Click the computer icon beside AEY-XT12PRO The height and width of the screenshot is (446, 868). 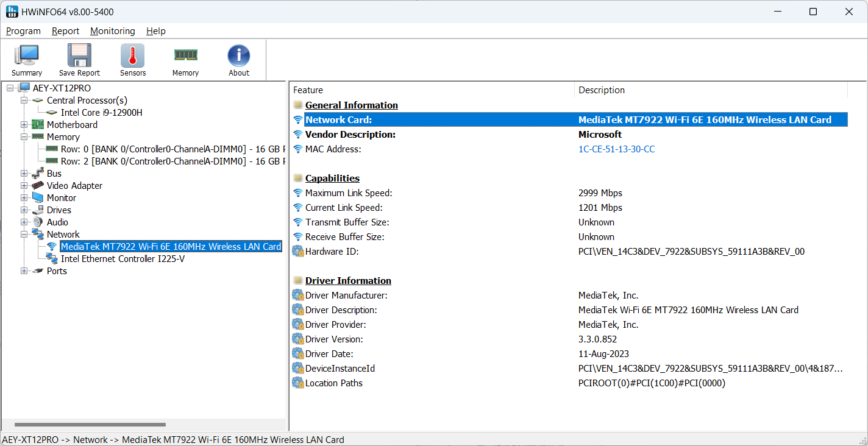point(24,88)
